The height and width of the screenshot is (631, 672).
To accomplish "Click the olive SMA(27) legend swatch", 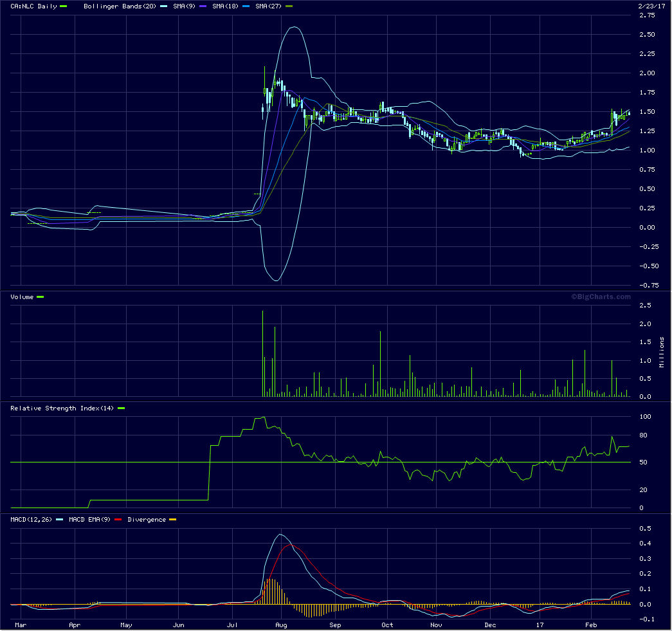I will point(289,6).
